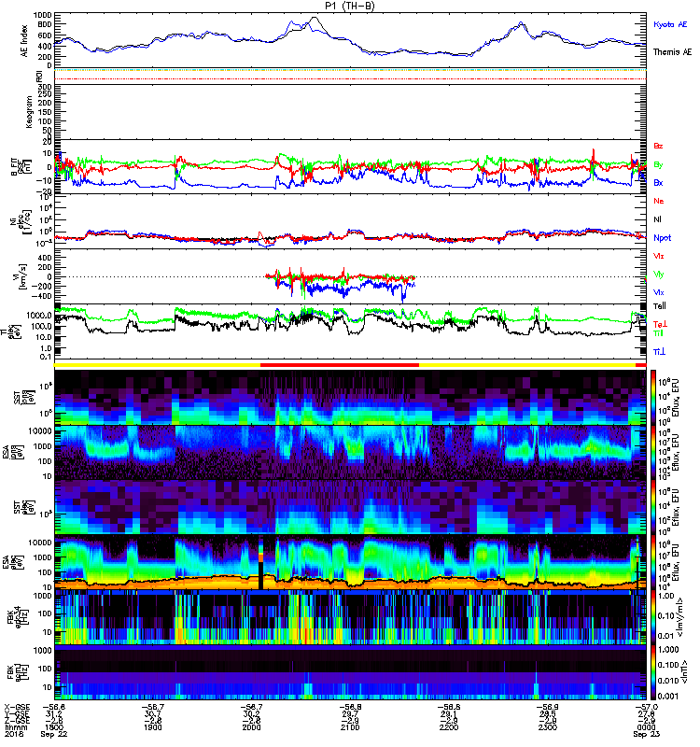This screenshot has width=700, height=747.
Task: Pick the red "Bz" legend entry
Action: [658, 146]
